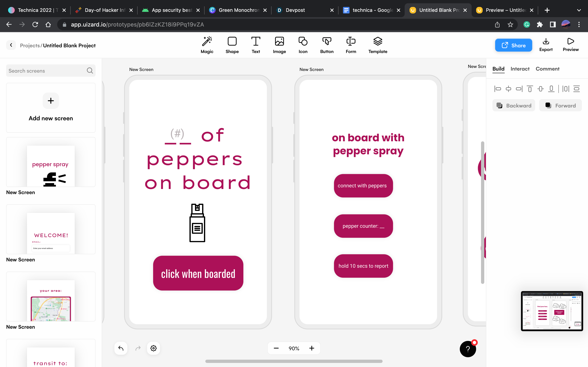
Task: Open the Image tool
Action: [x=279, y=45]
